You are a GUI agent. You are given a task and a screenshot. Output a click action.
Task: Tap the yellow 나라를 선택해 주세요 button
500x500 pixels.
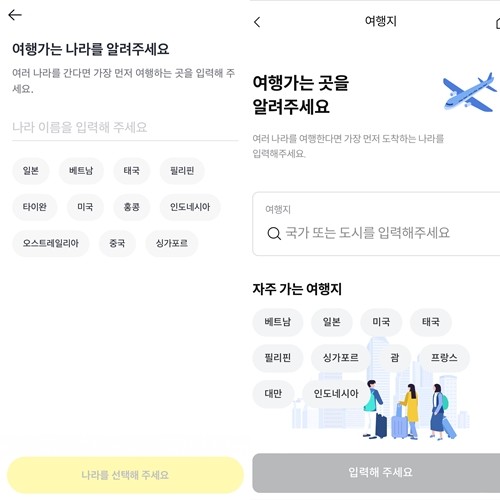click(x=125, y=475)
